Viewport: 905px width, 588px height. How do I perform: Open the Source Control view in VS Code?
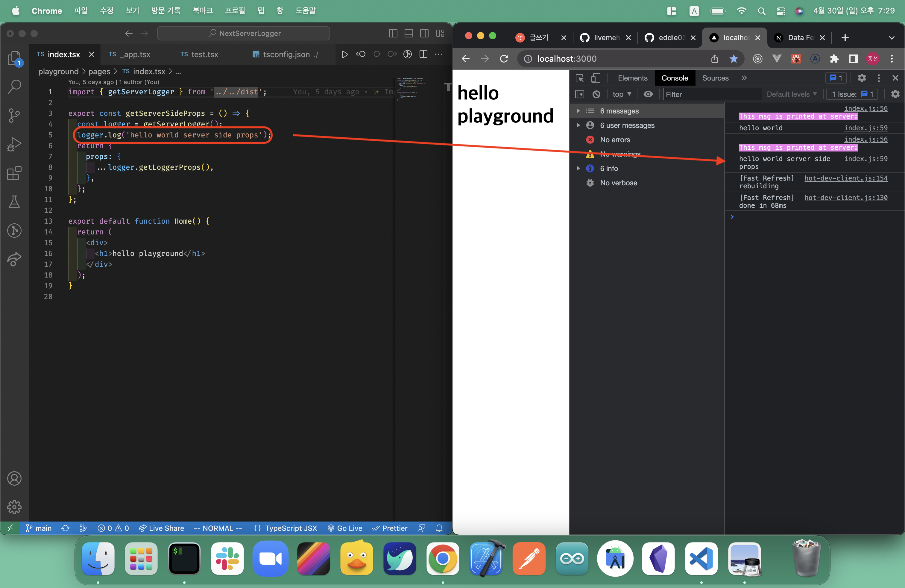(14, 115)
